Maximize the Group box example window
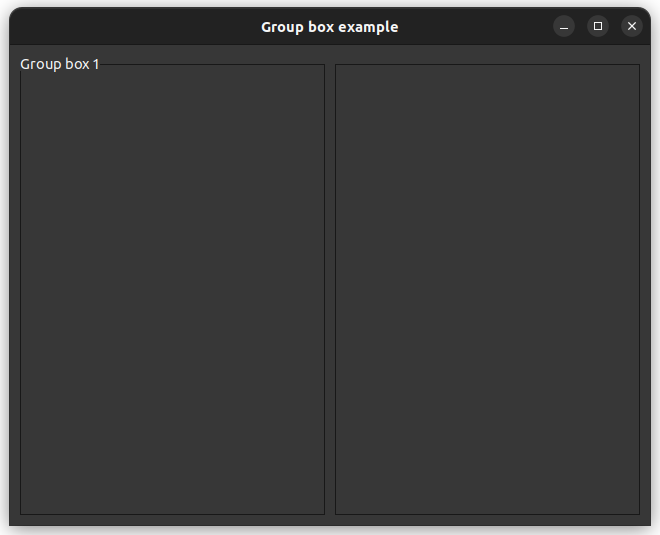Image resolution: width=660 pixels, height=535 pixels. point(598,26)
